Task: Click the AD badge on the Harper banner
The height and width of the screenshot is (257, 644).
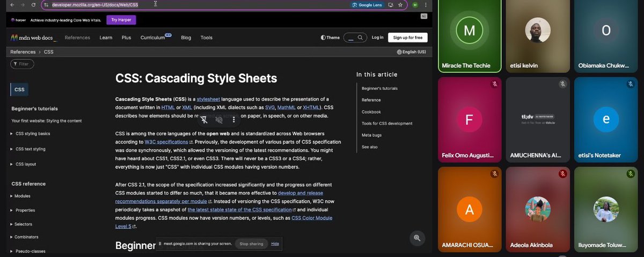Action: click(424, 16)
